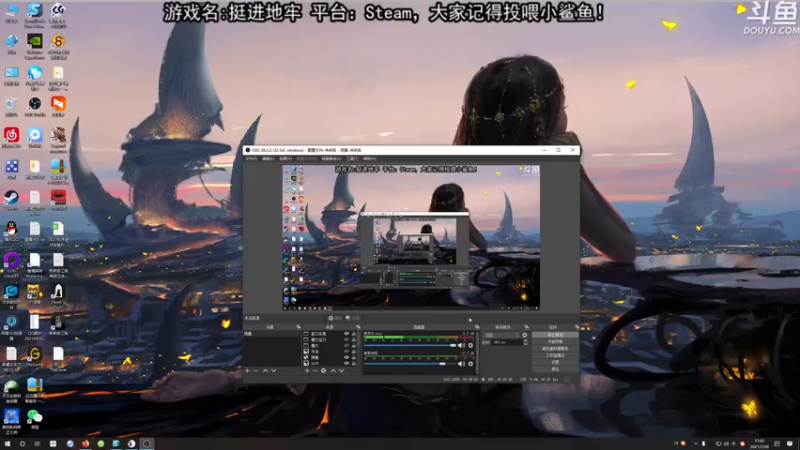Open the Windows Start button on taskbar

click(7, 444)
